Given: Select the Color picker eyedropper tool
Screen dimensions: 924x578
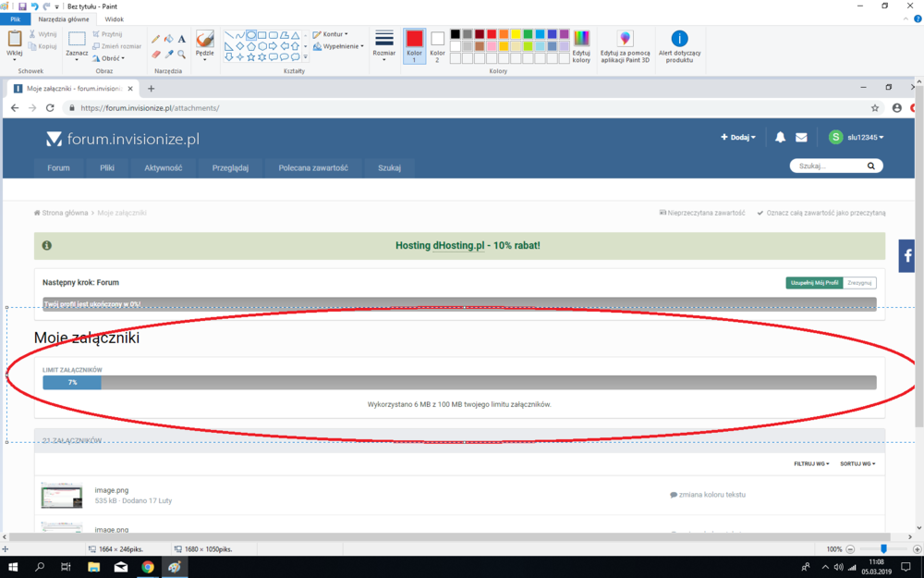Looking at the screenshot, I should tap(169, 54).
